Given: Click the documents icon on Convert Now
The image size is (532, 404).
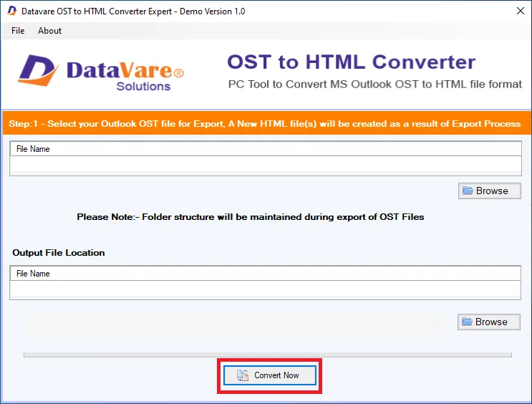Looking at the screenshot, I should 243,375.
